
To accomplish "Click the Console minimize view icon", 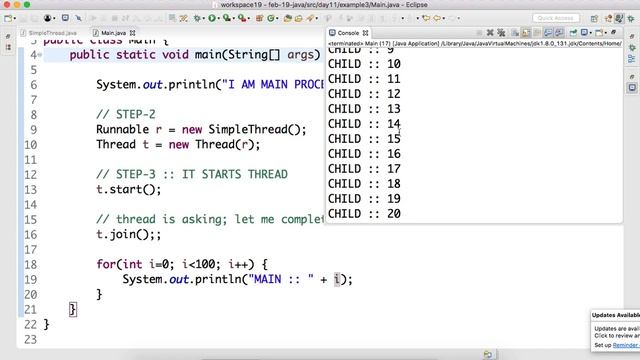I will pyautogui.click(x=613, y=32).
